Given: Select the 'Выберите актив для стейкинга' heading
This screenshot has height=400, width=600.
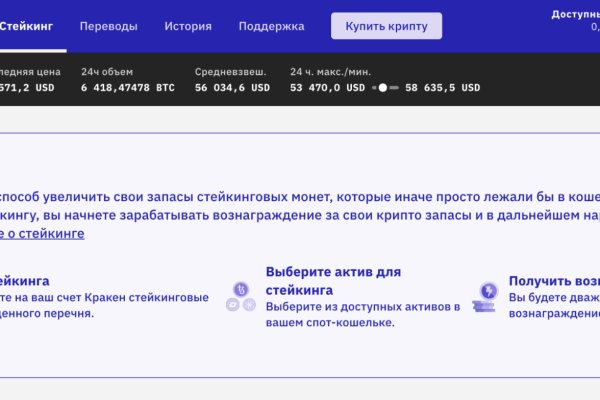Looking at the screenshot, I should (x=332, y=280).
